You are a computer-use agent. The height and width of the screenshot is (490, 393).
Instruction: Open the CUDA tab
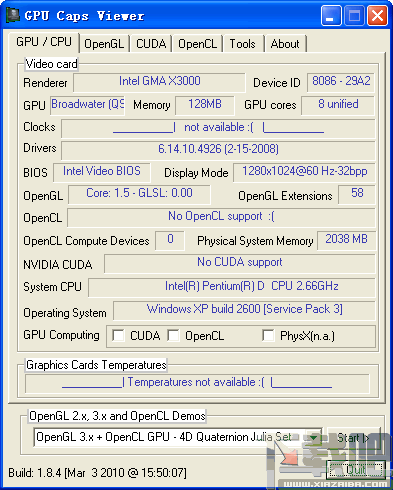151,44
